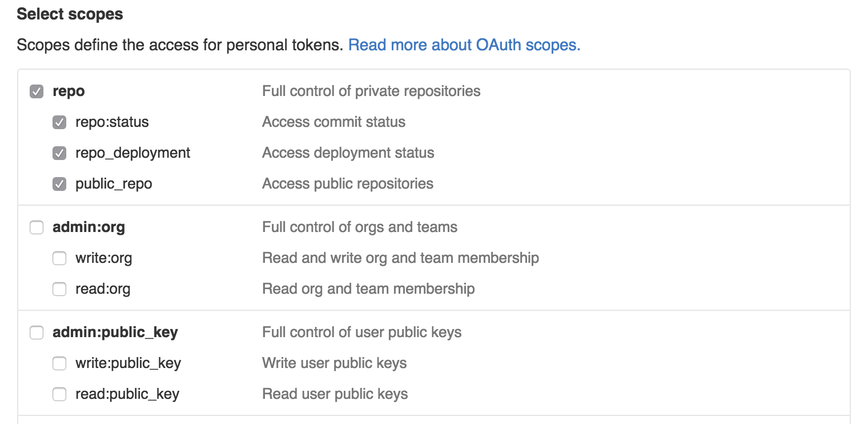This screenshot has width=868, height=424.
Task: Click the write:public_key label
Action: pyautogui.click(x=128, y=363)
